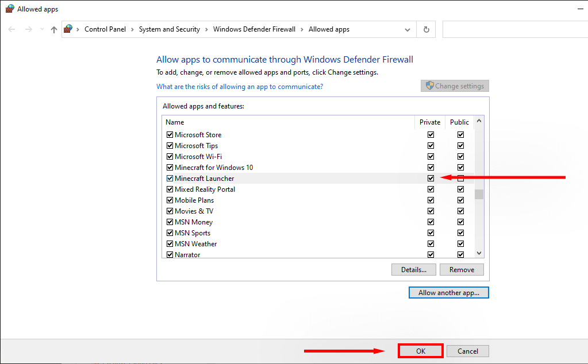Image resolution: width=588 pixels, height=364 pixels.
Task: Navigate to System and Security breadcrumb
Action: (169, 29)
